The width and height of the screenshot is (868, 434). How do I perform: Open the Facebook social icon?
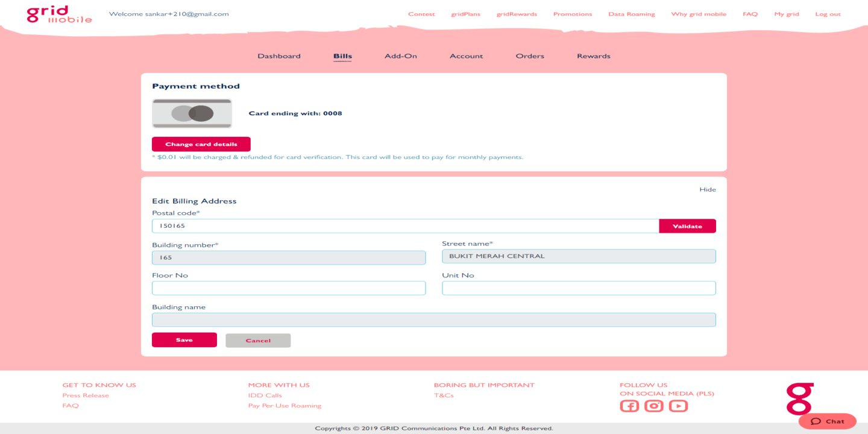629,406
